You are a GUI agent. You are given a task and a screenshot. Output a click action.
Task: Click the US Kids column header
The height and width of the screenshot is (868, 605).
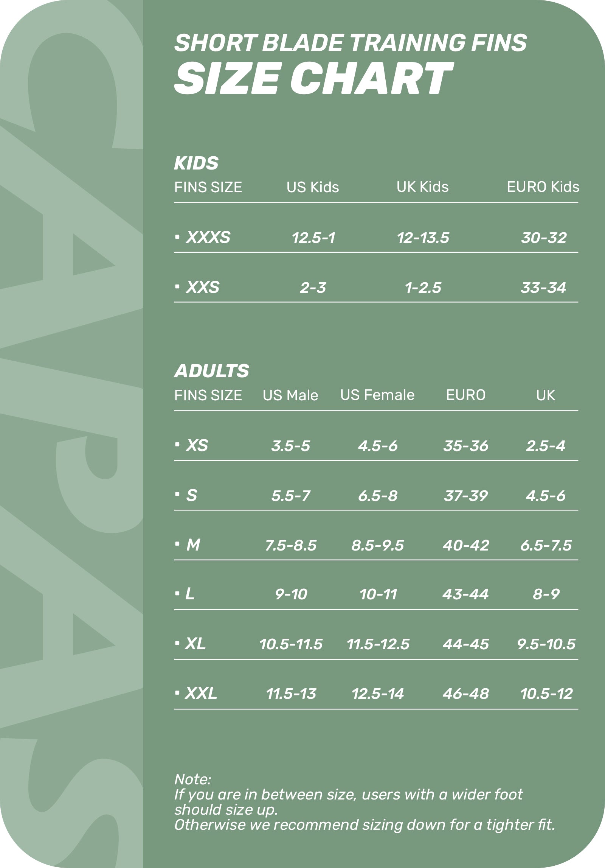[x=313, y=187]
